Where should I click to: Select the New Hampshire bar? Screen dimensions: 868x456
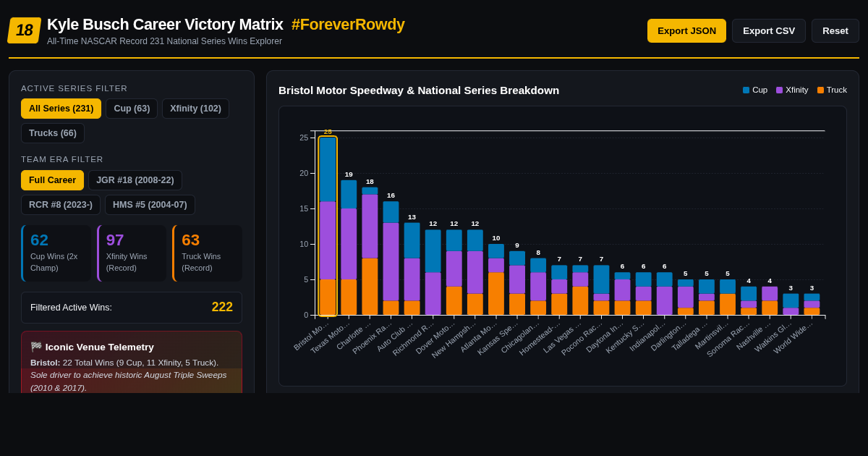(475, 272)
